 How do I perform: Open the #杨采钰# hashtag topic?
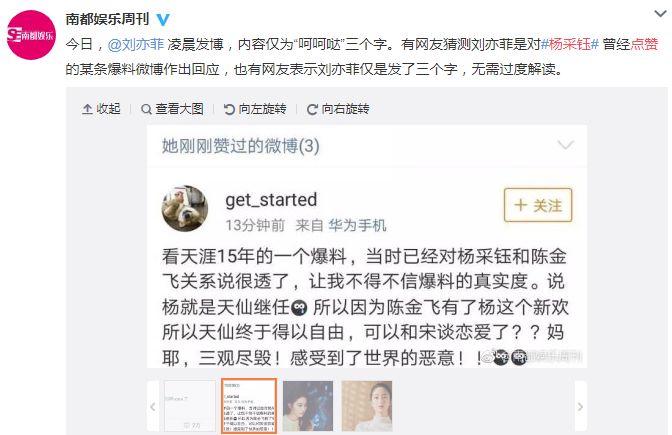click(570, 44)
